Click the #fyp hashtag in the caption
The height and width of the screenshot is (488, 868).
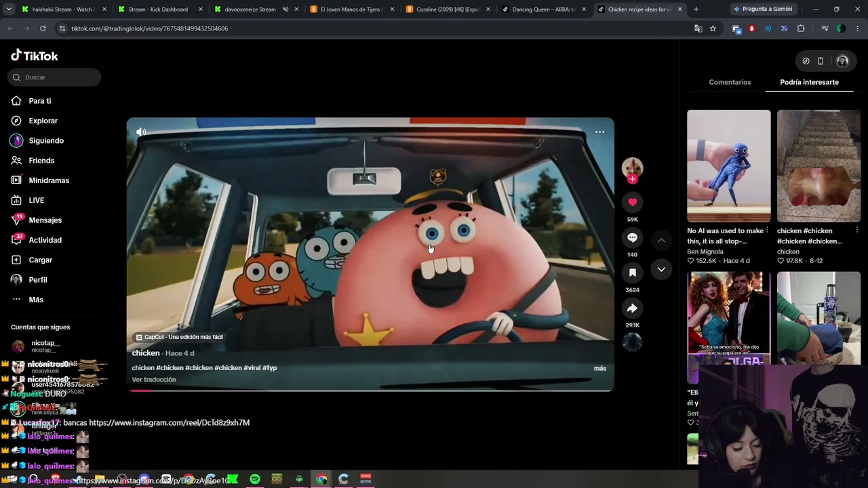(270, 368)
